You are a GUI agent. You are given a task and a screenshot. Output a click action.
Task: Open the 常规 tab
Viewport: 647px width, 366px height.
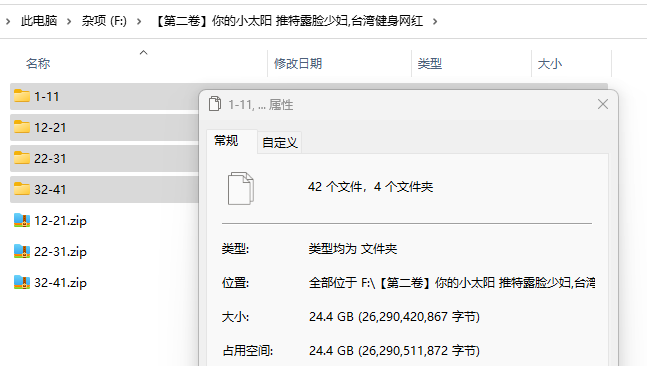226,141
